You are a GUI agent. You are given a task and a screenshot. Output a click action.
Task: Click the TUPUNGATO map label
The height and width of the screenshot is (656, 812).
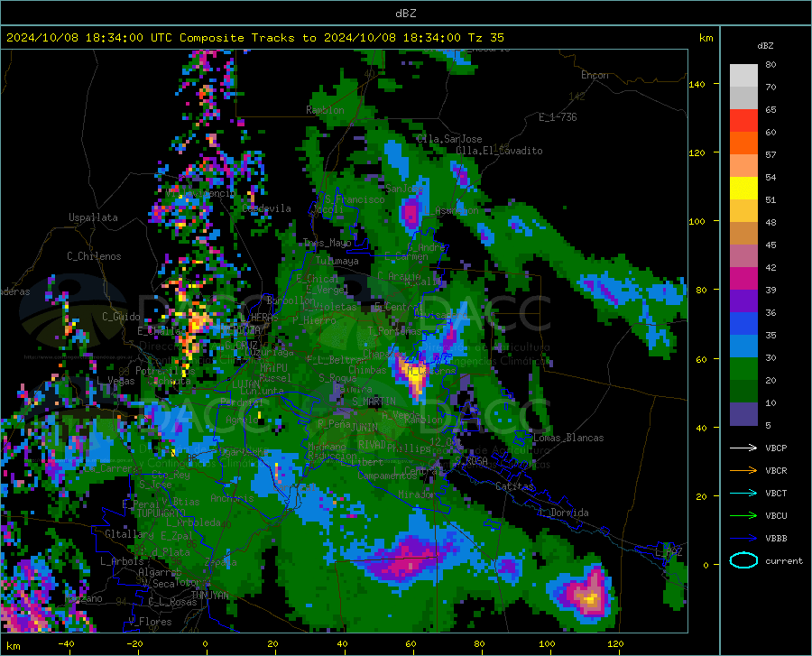(x=161, y=513)
